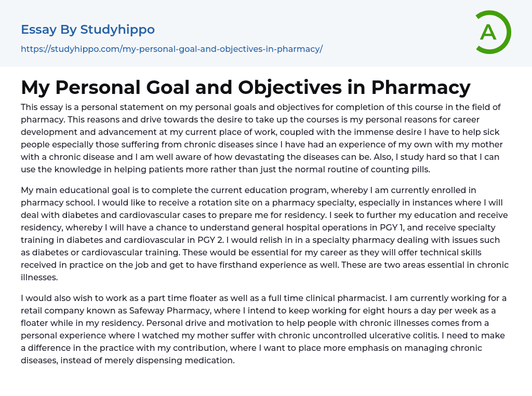Click the green letter A logo
This screenshot has width=532, height=396.
pos(492,32)
